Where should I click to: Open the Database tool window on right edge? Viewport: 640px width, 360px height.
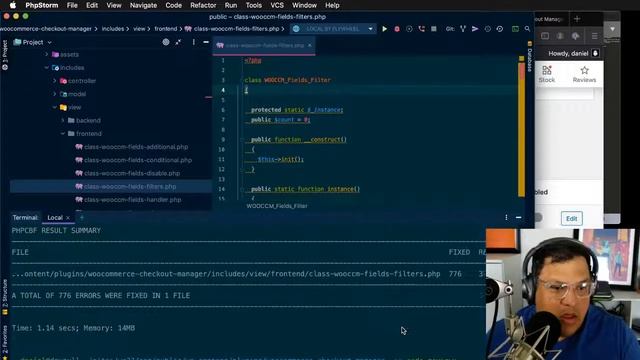click(530, 56)
